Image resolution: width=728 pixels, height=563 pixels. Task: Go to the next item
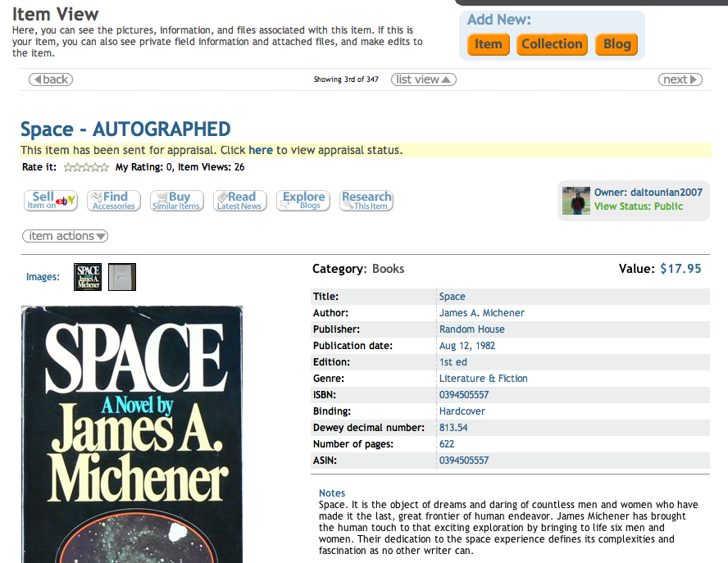pos(680,79)
